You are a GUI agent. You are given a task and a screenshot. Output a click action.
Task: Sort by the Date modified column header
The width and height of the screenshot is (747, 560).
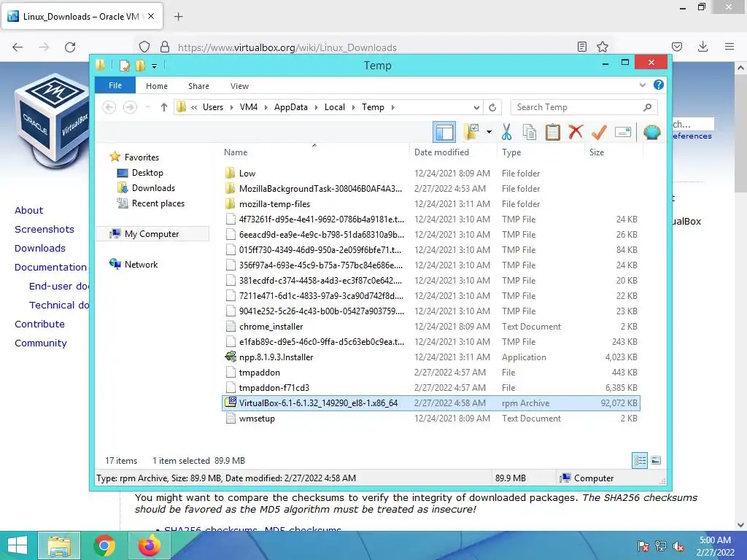coord(441,152)
